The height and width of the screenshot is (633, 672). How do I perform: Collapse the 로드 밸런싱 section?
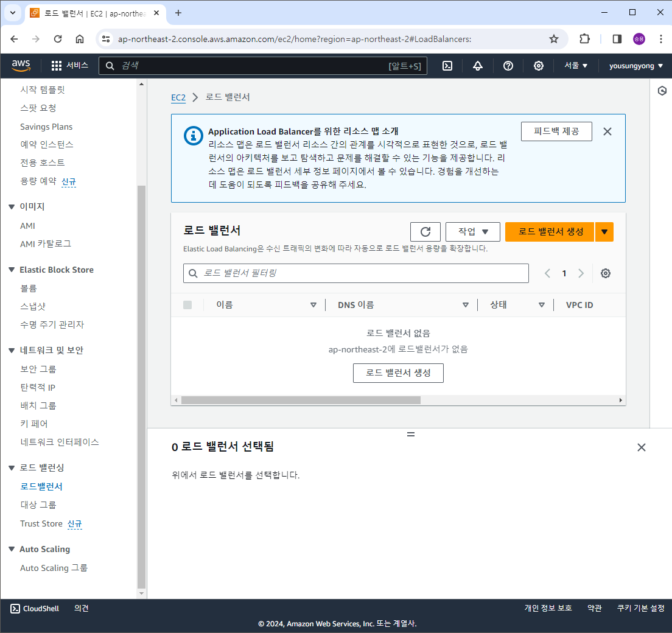[12, 467]
